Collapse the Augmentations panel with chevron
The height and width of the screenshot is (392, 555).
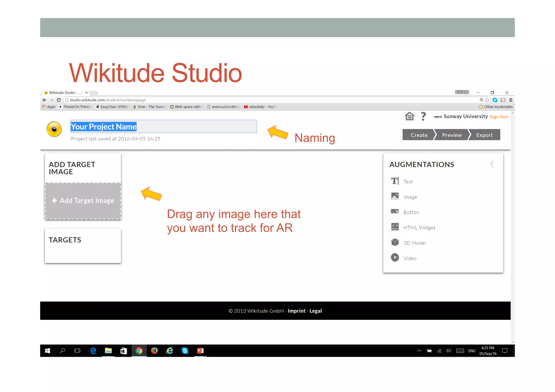[x=492, y=164]
